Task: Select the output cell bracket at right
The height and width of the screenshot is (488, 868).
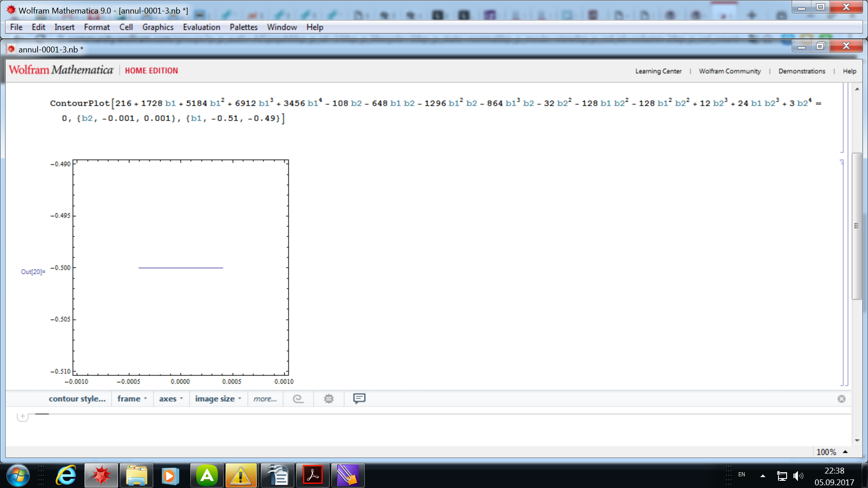Action: coord(842,273)
